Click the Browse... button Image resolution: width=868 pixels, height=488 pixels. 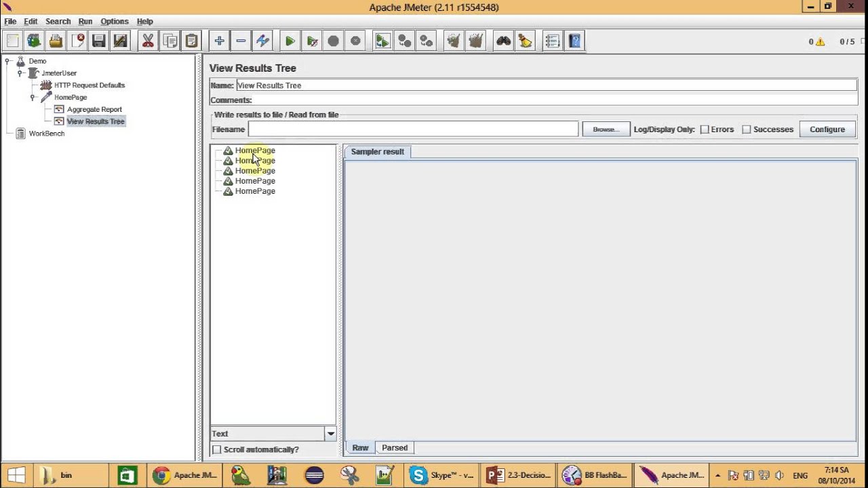[606, 129]
